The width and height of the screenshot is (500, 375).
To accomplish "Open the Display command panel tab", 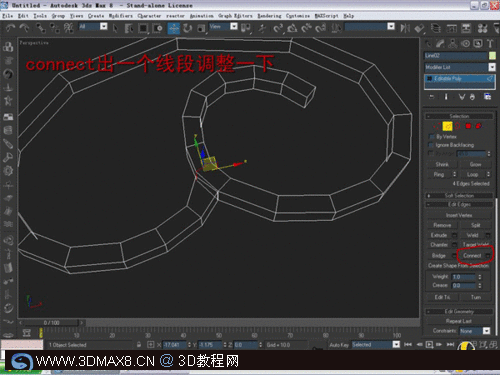I will coord(478,43).
